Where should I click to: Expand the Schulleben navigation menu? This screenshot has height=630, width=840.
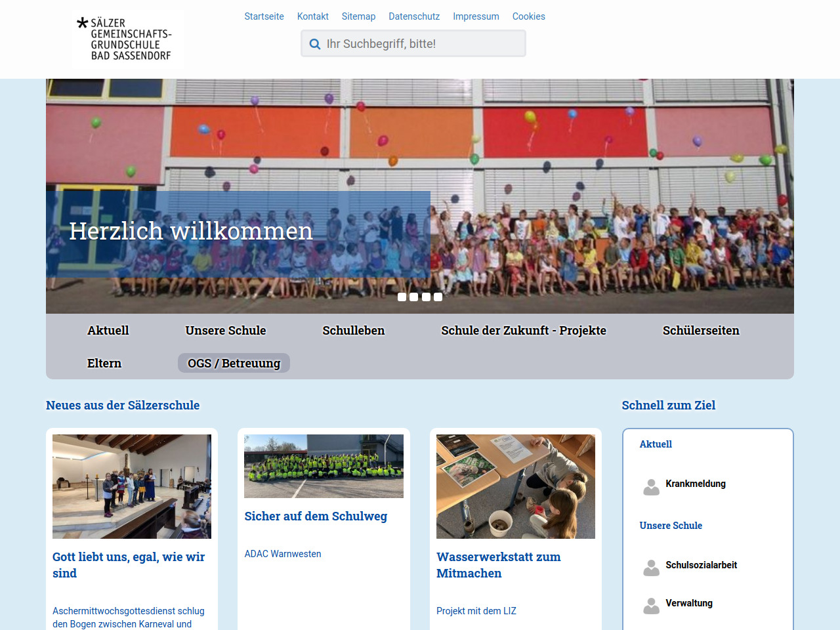(353, 331)
